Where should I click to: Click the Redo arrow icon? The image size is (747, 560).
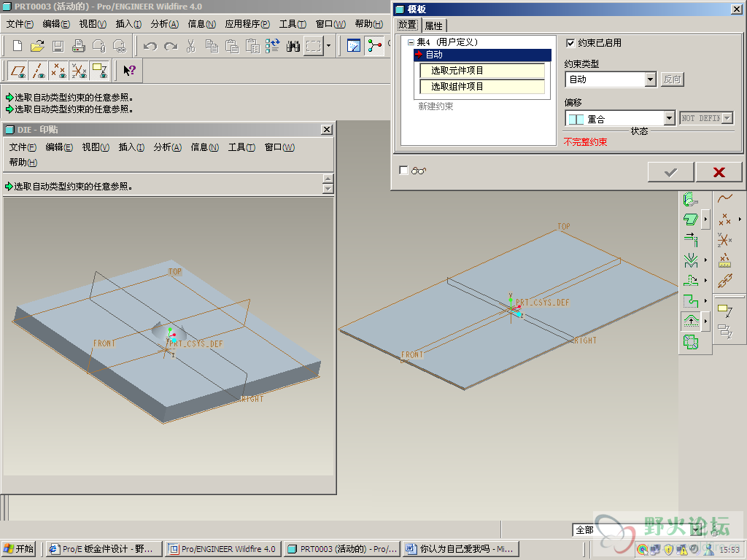coord(171,46)
